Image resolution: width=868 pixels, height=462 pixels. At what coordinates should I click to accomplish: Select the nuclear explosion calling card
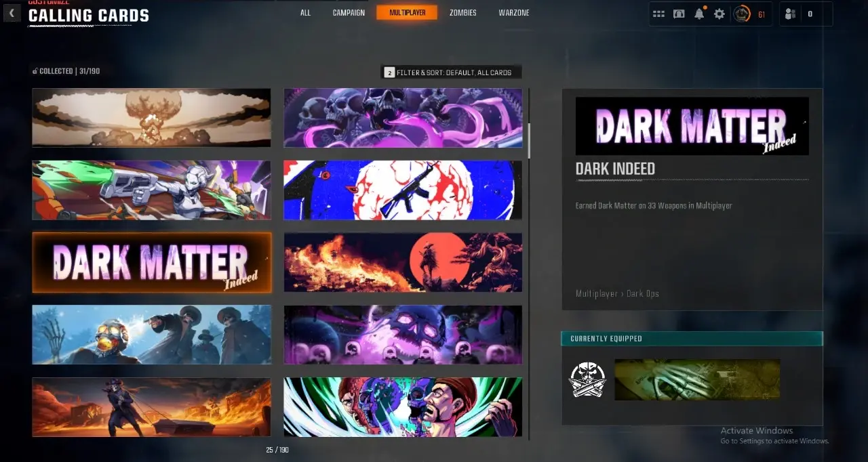151,118
